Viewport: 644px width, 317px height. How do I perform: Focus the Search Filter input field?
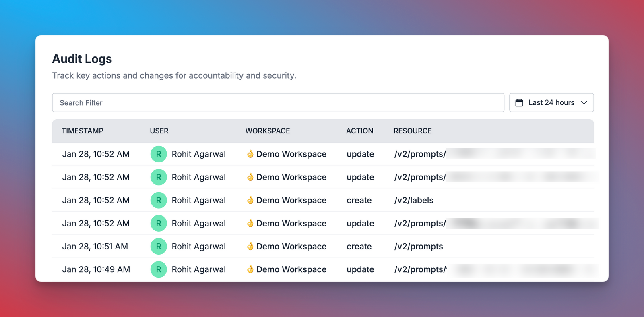coord(278,103)
